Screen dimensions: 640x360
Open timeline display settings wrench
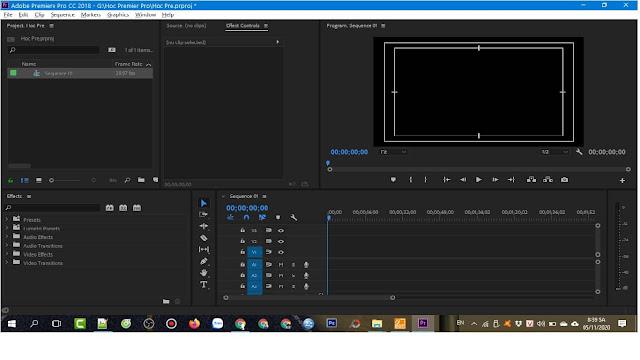[x=293, y=218]
